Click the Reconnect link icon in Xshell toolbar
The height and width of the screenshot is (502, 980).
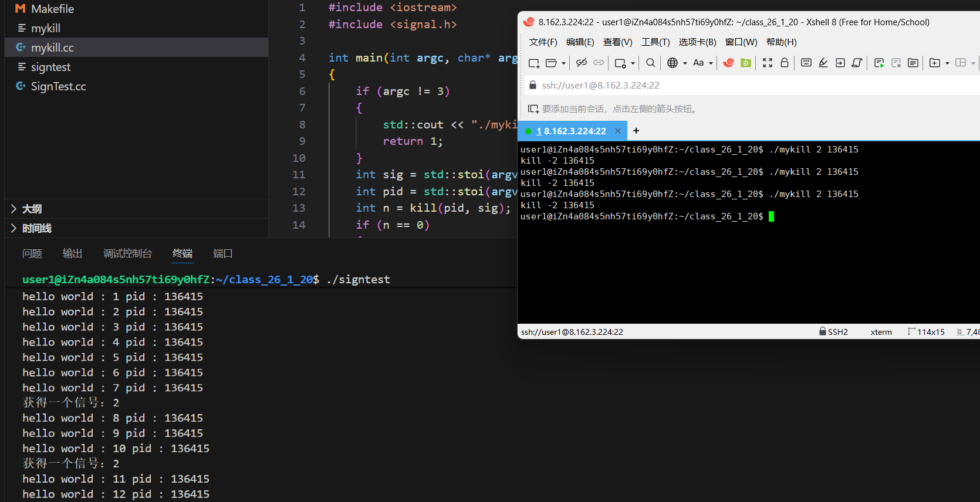coord(599,63)
